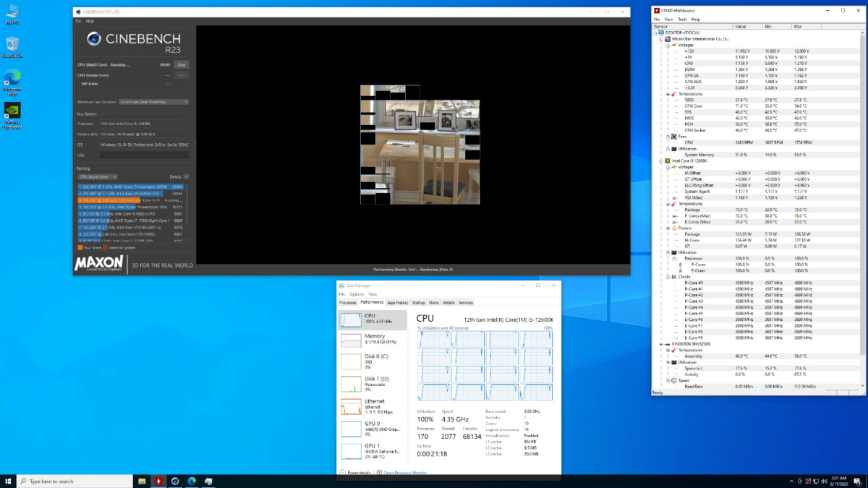Screen dimensions: 868x488
Task: Open the Recycle Bin desktop icon
Action: (x=12, y=46)
